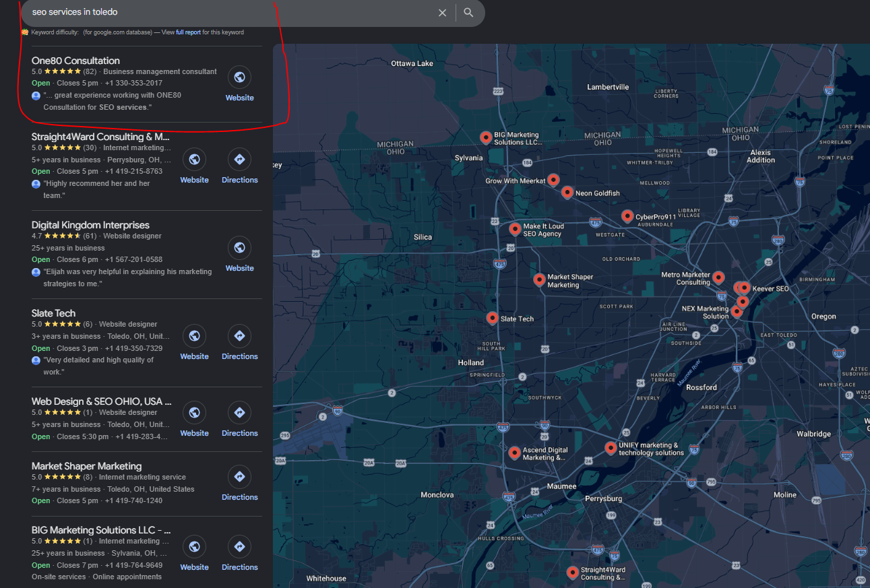Click the Sylvania city label on map

(468, 158)
